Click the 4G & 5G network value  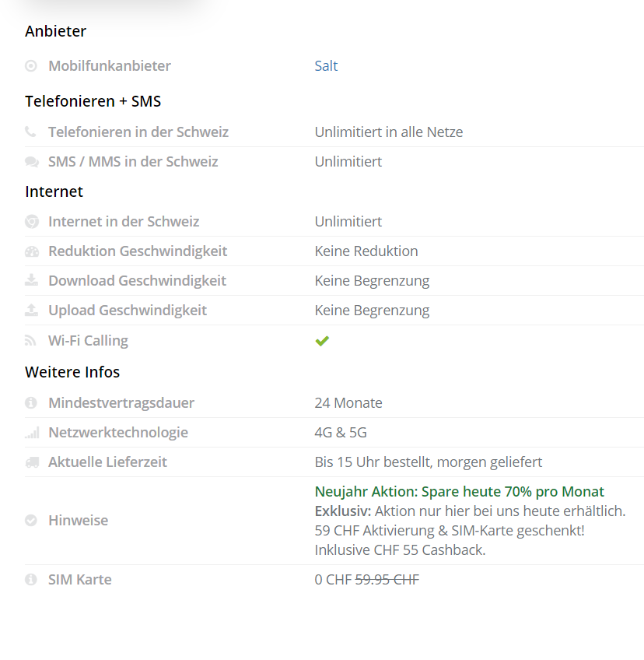click(341, 433)
